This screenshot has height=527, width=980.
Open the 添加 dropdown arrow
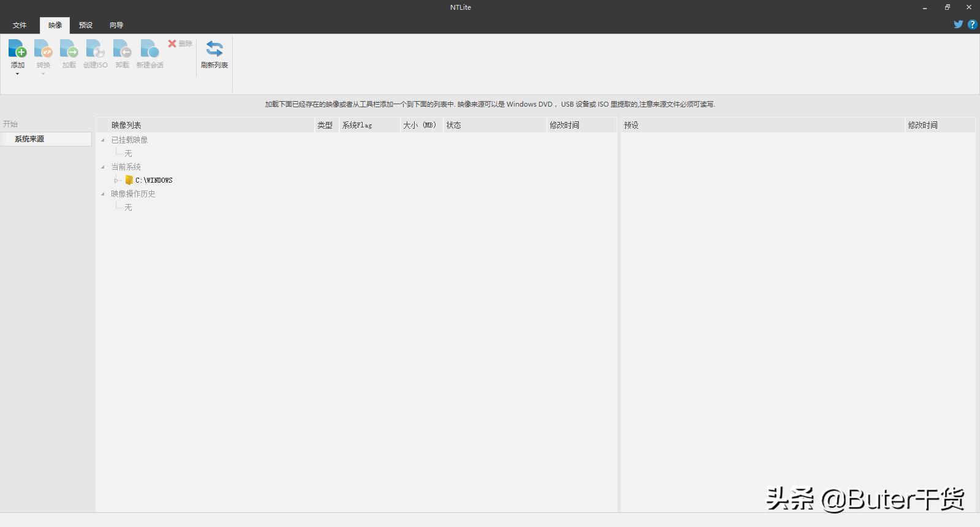click(x=17, y=74)
